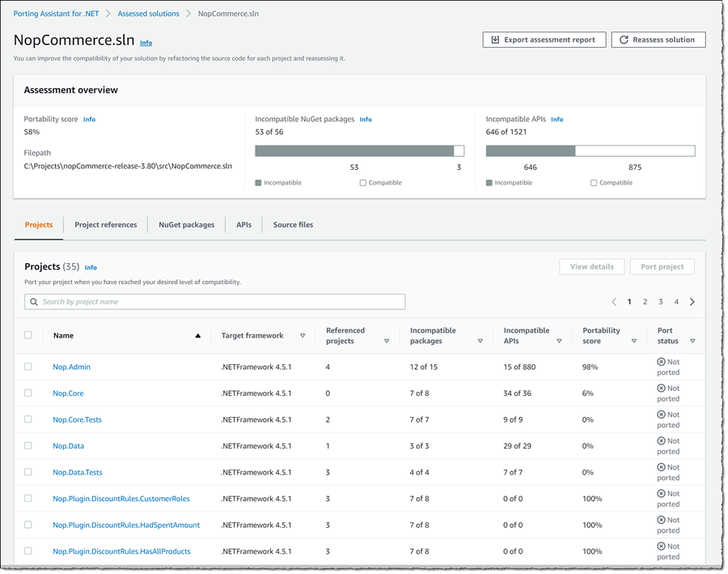Open the Nop.Core project link
728x574 pixels.
pyautogui.click(x=68, y=393)
